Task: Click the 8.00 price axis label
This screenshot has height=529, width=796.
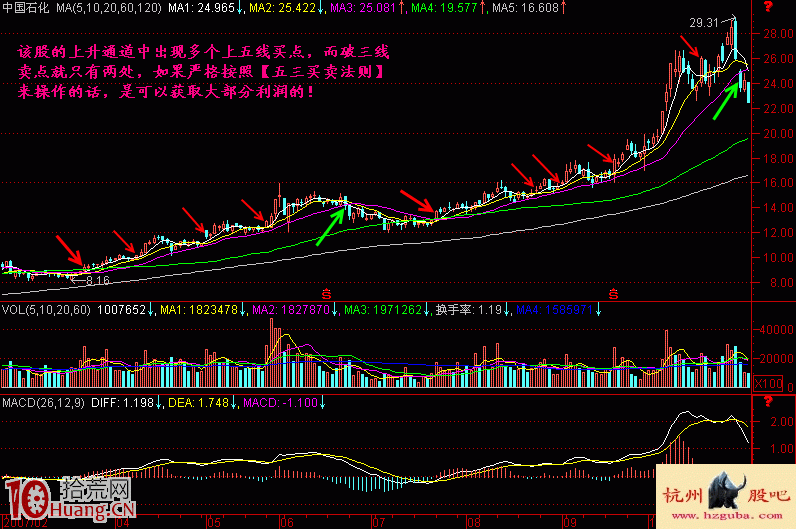Action: 782,282
